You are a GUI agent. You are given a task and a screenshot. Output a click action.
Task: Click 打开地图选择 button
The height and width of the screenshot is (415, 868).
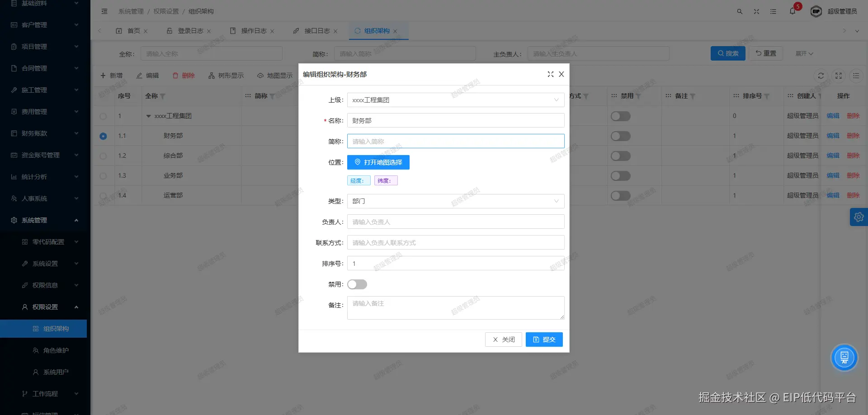378,162
